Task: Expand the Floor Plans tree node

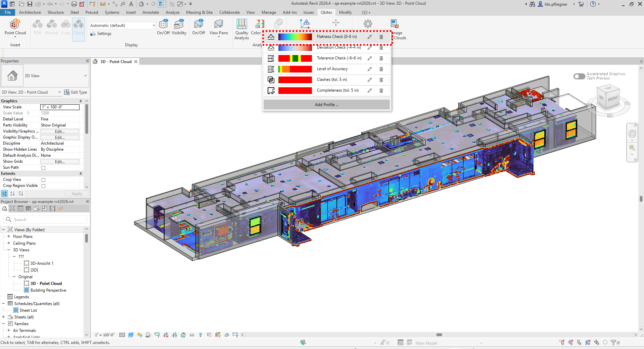Action: (9, 237)
